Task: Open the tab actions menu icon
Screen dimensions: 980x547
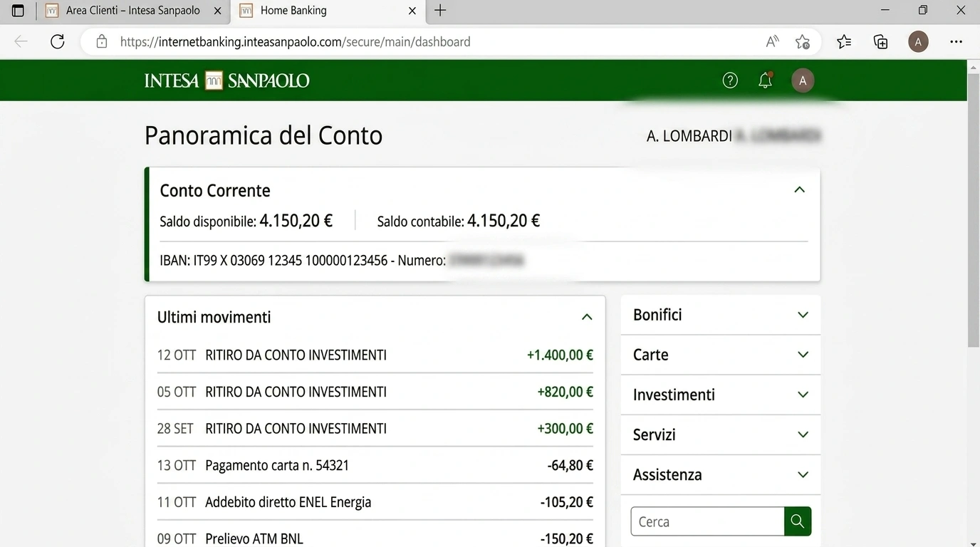Action: point(19,11)
